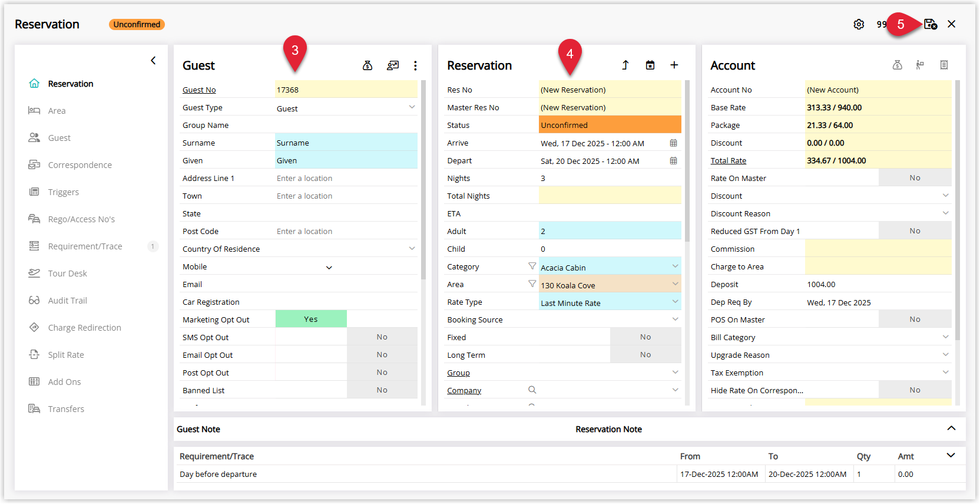Open the Mobile field dropdown arrow
The width and height of the screenshot is (980, 504).
(329, 267)
